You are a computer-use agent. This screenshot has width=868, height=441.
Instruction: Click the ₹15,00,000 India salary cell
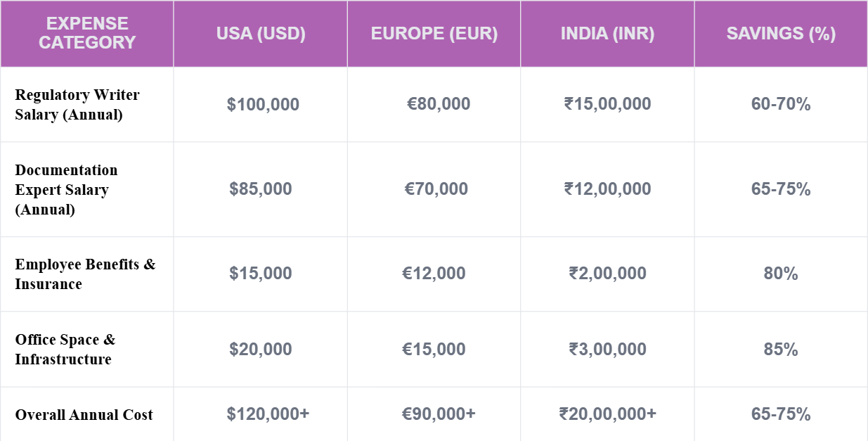coord(607,105)
